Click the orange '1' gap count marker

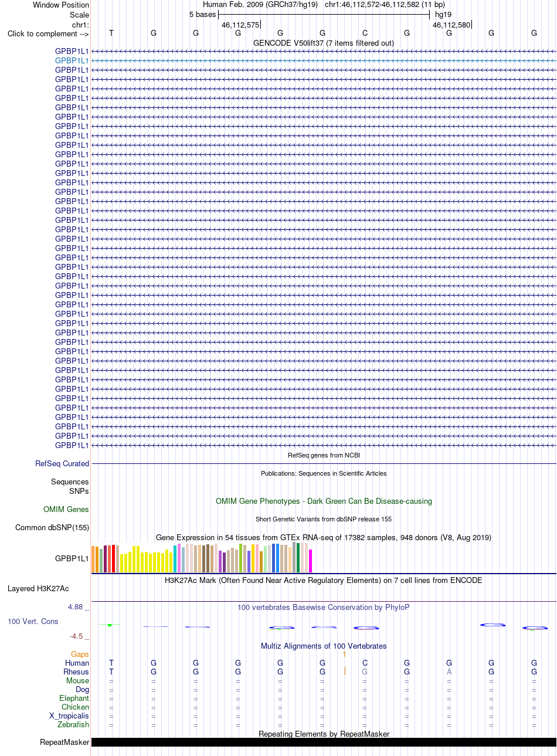click(x=345, y=654)
